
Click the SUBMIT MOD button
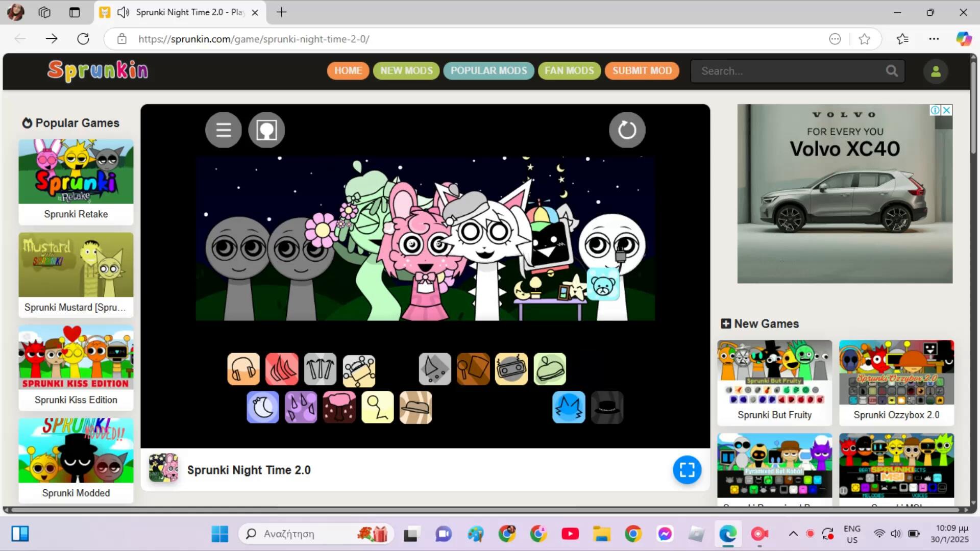coord(642,71)
